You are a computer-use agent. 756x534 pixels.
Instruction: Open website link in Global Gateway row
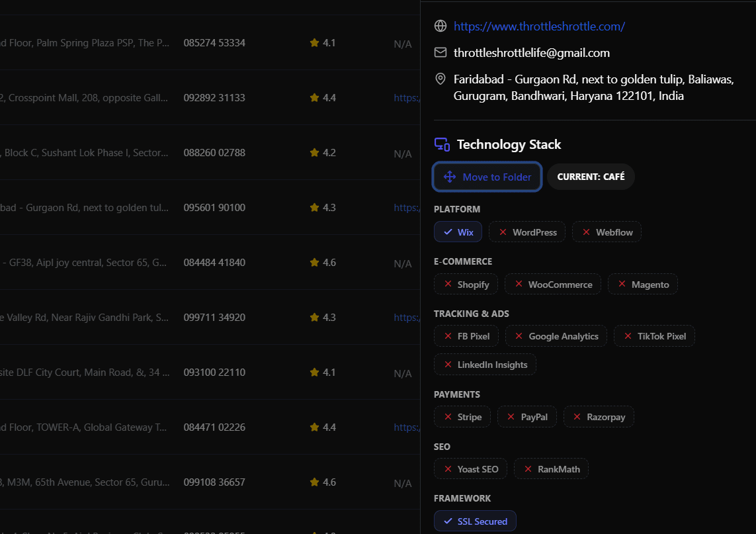tap(407, 427)
